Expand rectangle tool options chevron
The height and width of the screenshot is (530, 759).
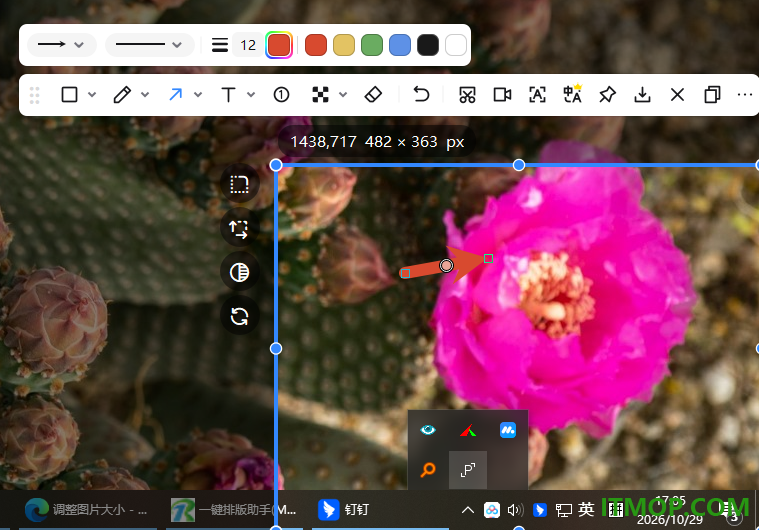point(92,95)
